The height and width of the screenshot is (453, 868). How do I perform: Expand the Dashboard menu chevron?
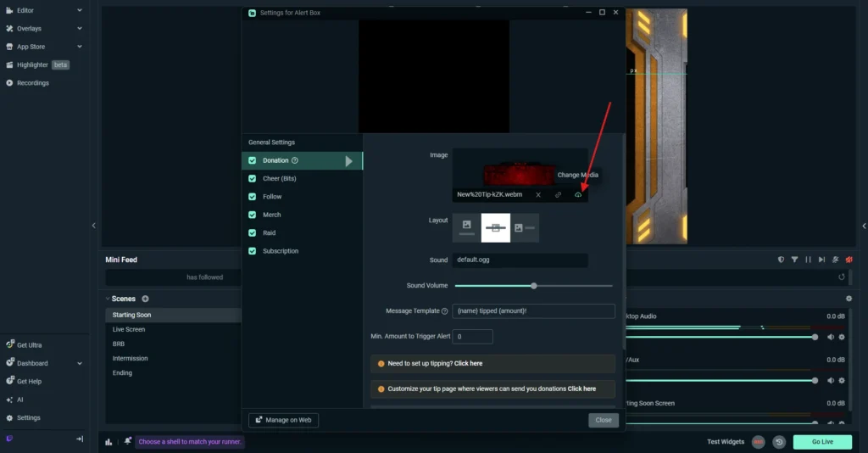click(x=80, y=363)
